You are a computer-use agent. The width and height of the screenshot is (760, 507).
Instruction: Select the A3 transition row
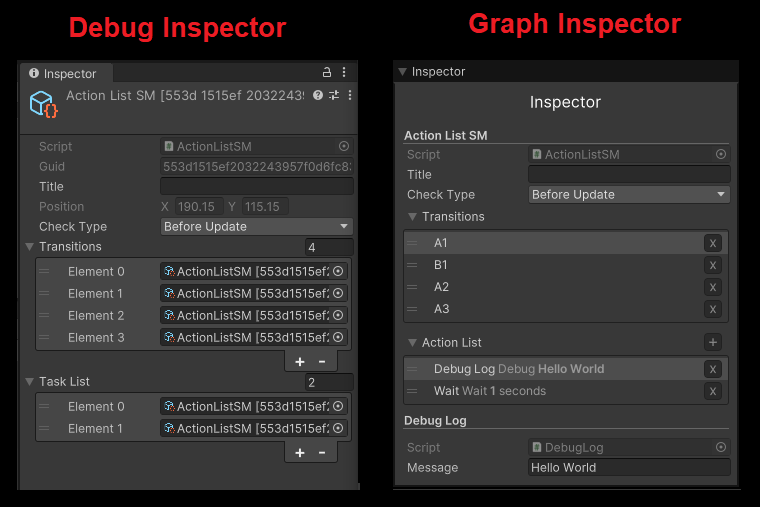(x=550, y=309)
